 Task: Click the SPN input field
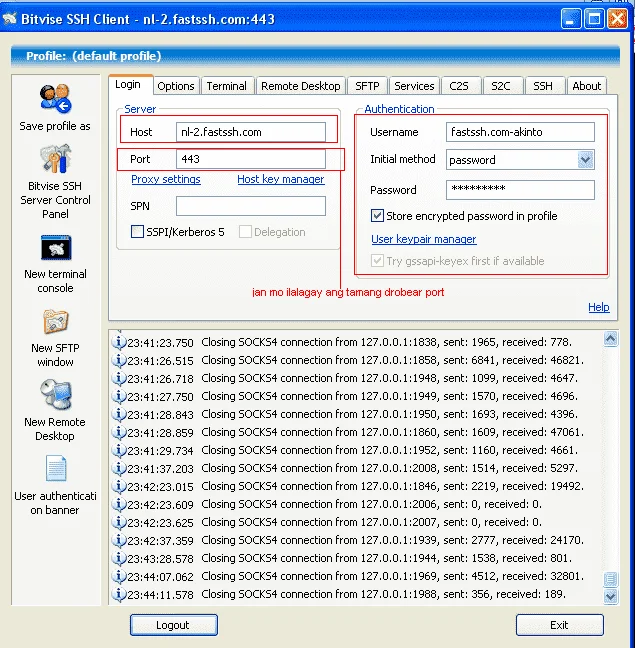(251, 206)
